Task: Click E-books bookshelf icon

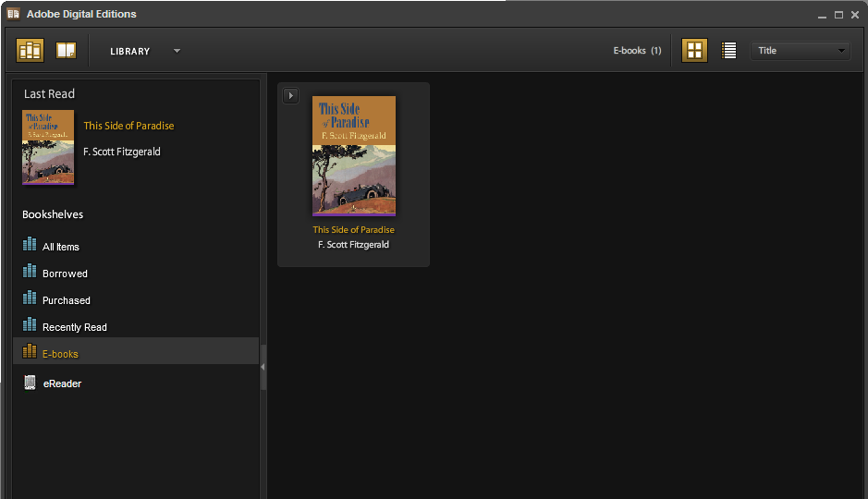Action: pos(30,351)
